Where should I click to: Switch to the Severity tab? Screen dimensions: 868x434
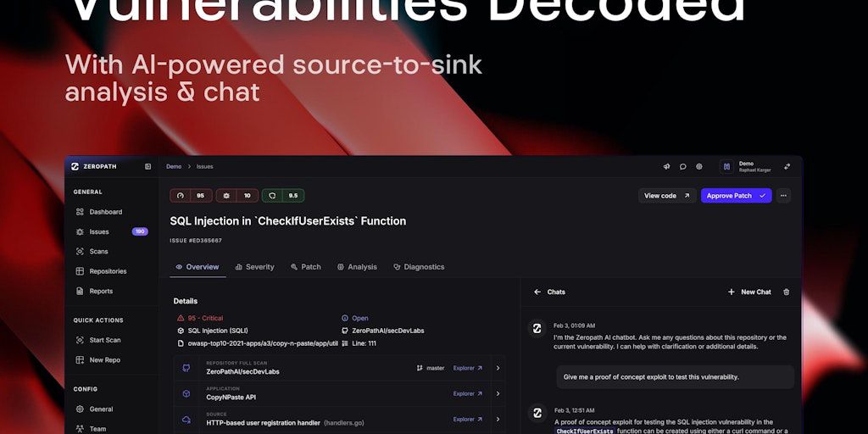tap(254, 267)
